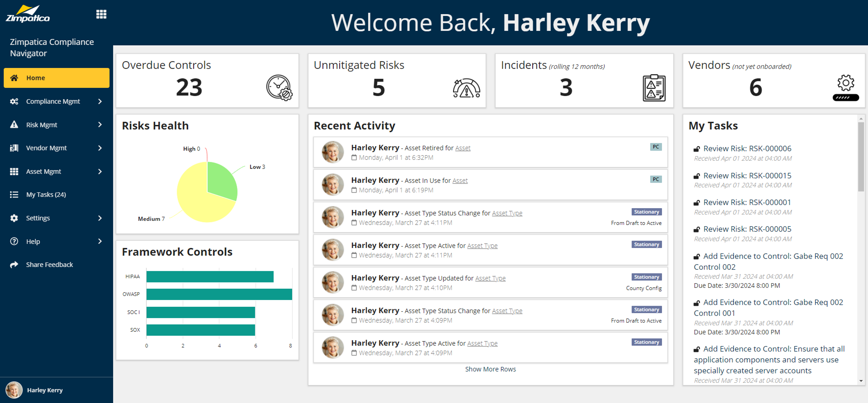868x403 pixels.
Task: Click High 0 label on Risks Health chart
Action: pos(191,149)
